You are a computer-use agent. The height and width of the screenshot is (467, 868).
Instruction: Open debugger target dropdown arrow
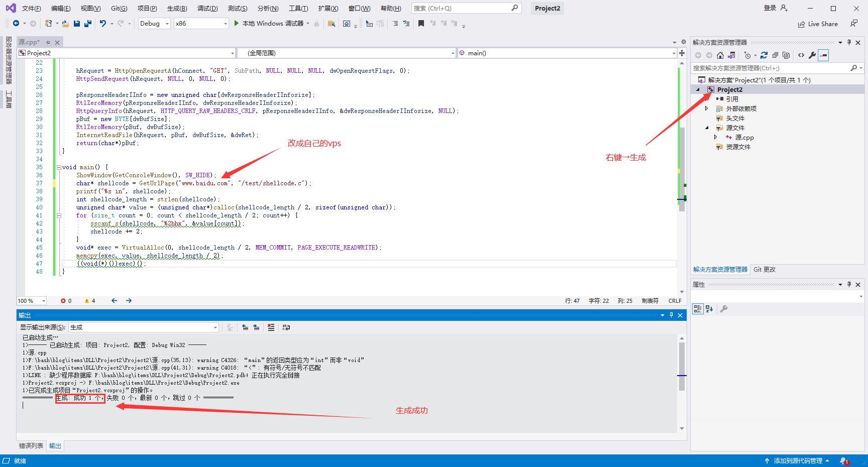tap(308, 24)
